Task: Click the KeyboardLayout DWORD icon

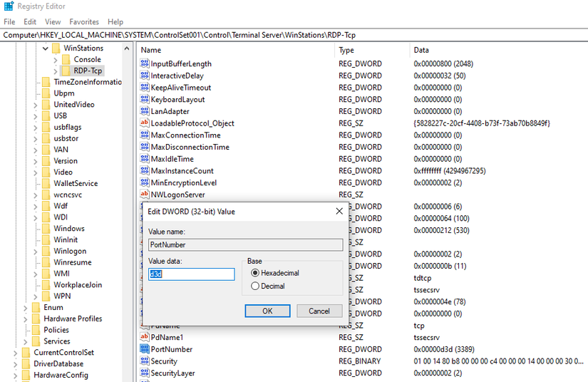Action: point(145,99)
